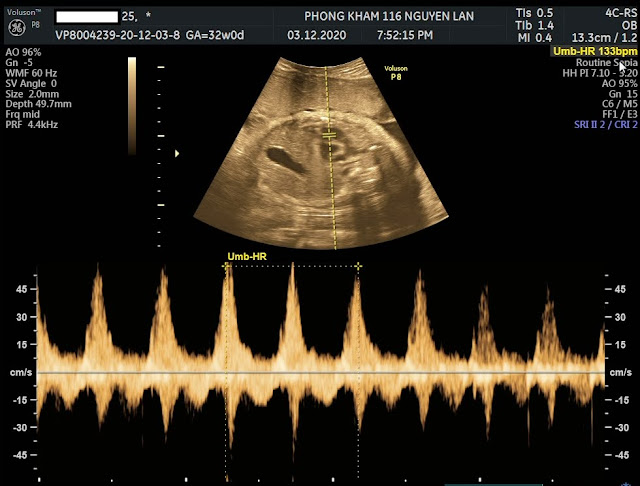Click the fetal stomach bubble in the B-mode image
The image size is (640, 486).
click(285, 160)
